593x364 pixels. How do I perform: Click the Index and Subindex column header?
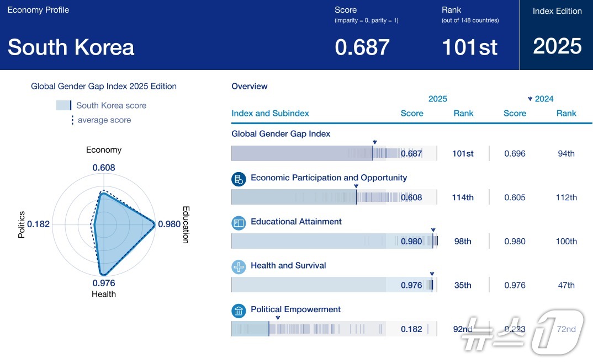(x=270, y=113)
